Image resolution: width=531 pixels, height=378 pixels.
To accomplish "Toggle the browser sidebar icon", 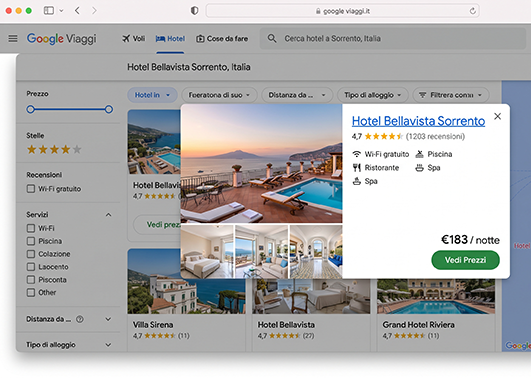I will [x=49, y=11].
